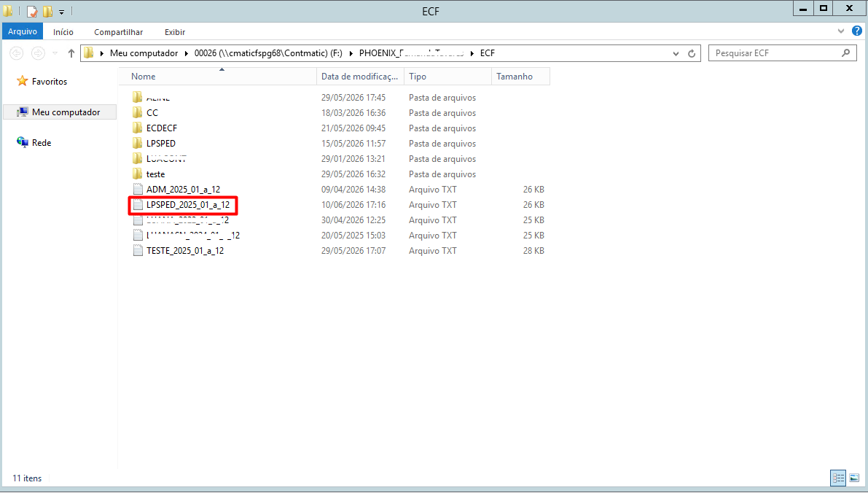Click the 28 KB size cell
This screenshot has width=868, height=493.
click(x=533, y=251)
